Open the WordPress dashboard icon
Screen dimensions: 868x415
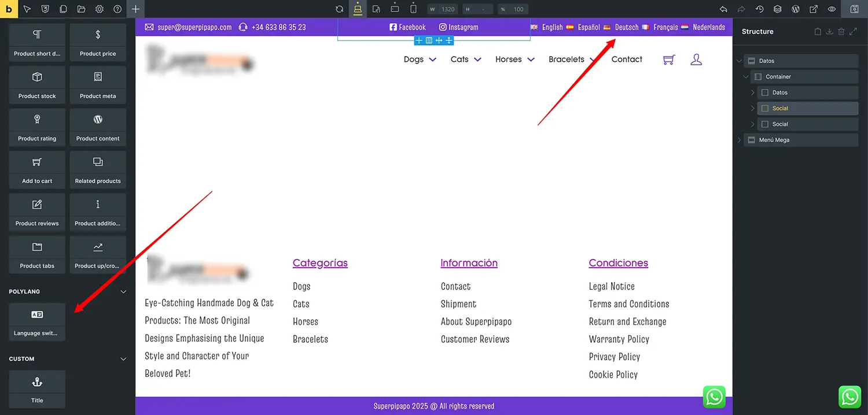tap(796, 9)
